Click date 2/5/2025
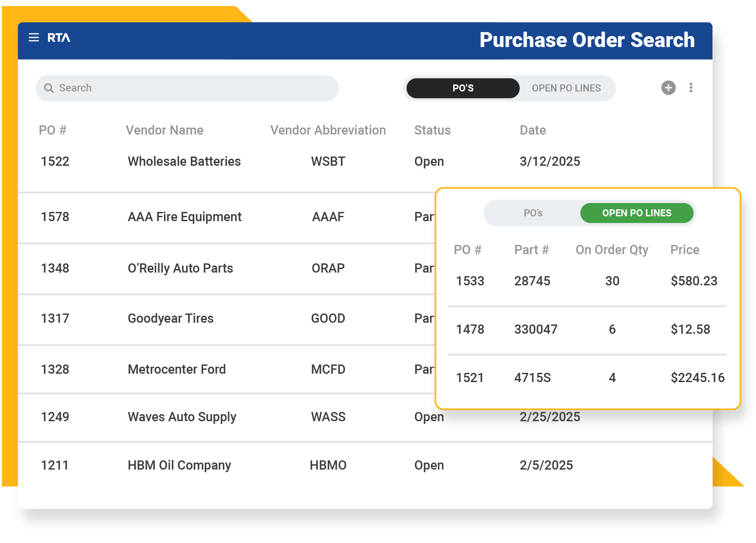Screen dimensions: 756x543 pos(546,465)
